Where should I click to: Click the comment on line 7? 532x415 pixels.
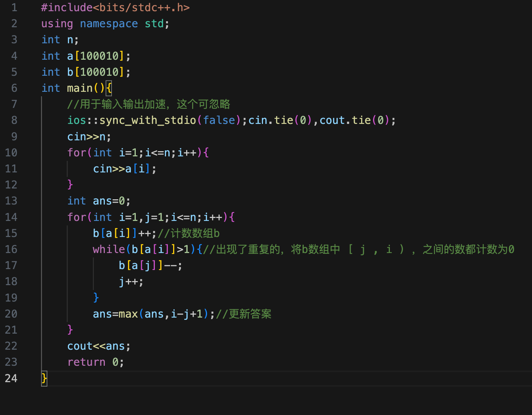point(148,104)
